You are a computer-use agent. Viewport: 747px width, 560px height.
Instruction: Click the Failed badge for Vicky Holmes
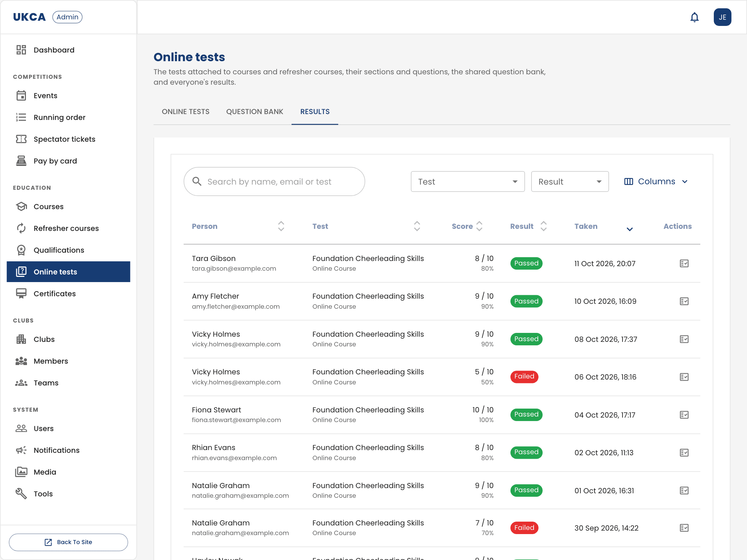524,376
